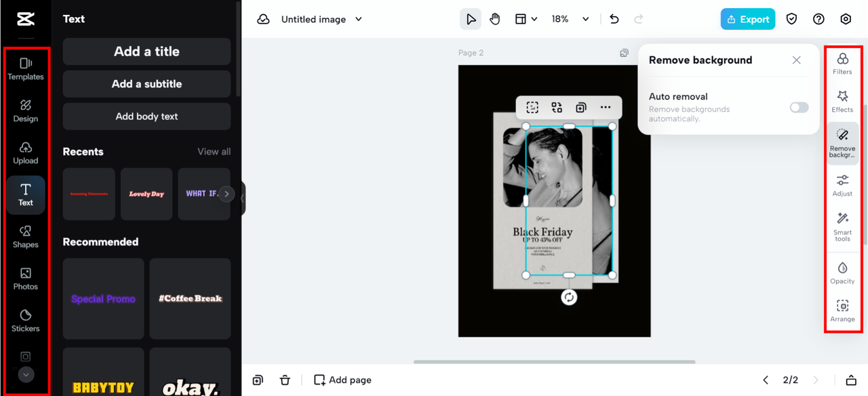
Task: Click the cloud save status icon
Action: coord(263,19)
